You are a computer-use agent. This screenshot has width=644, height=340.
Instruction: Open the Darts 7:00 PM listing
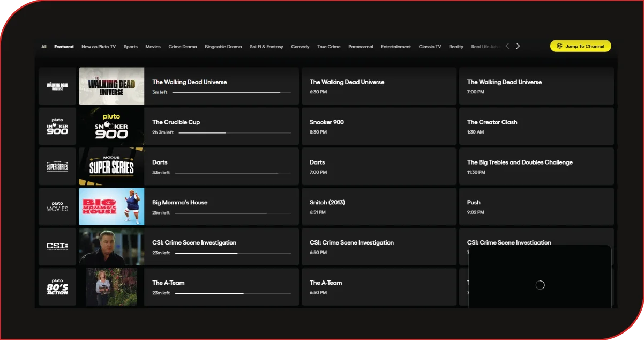pyautogui.click(x=379, y=166)
